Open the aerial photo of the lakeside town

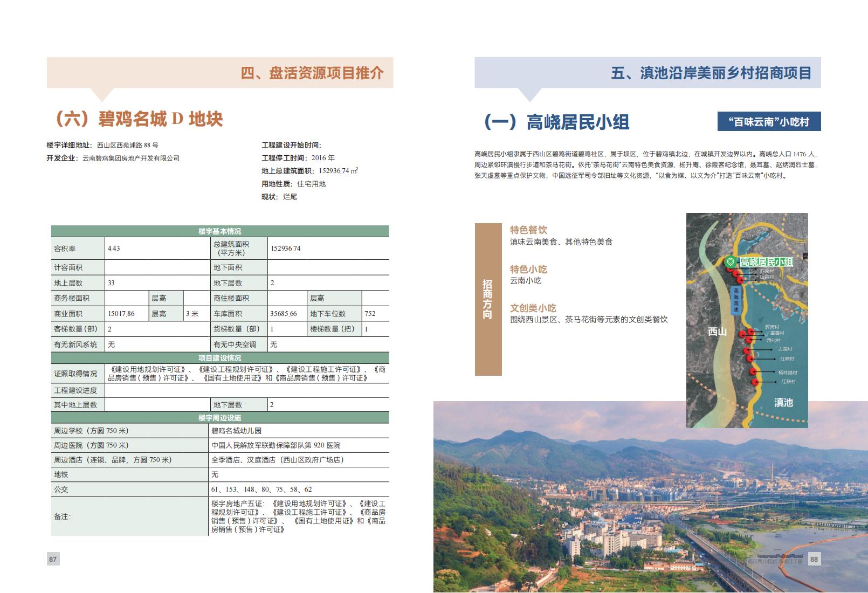[x=650, y=497]
